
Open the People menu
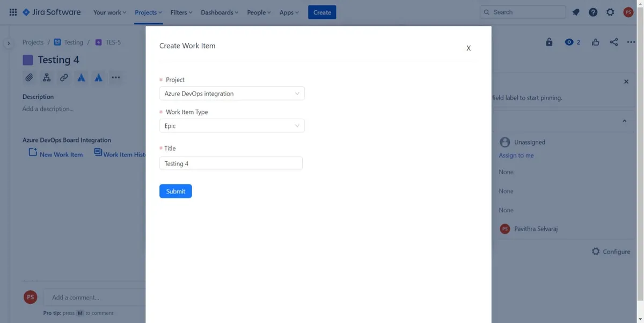(x=259, y=12)
